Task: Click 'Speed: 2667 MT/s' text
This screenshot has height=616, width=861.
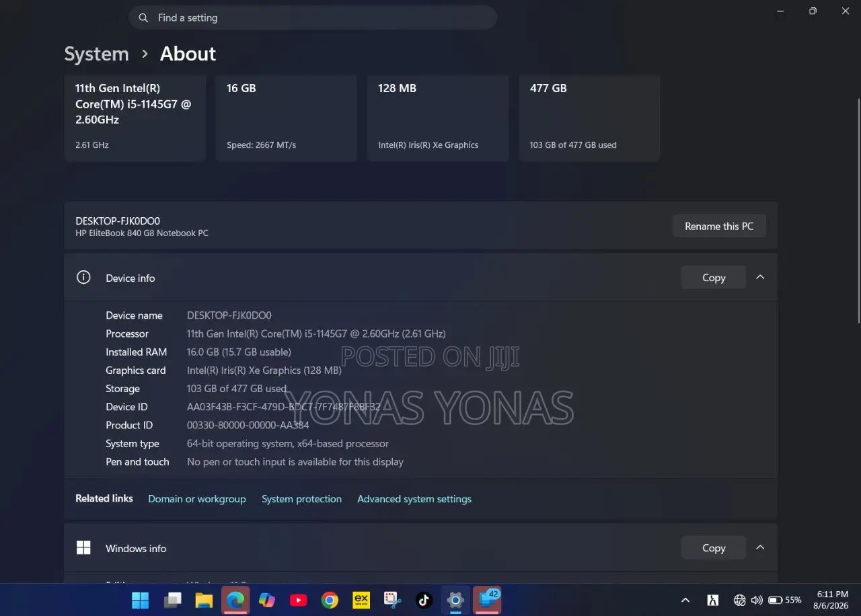Action: 261,145
